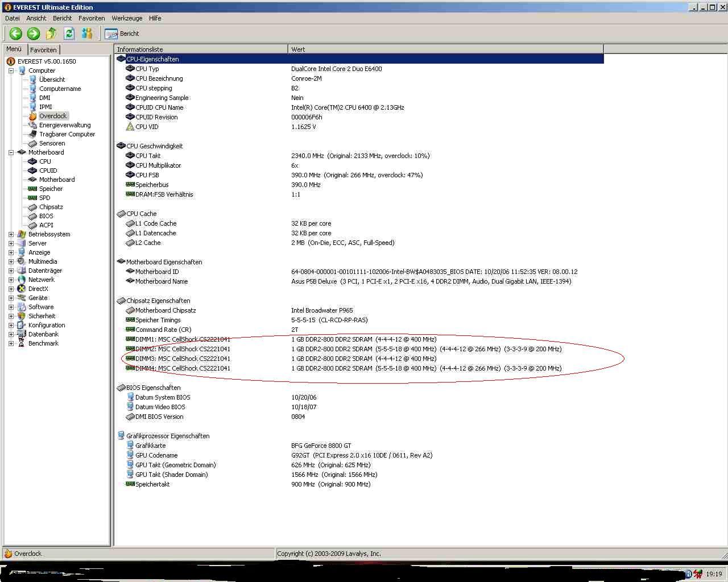Click the Datenbank tree icon
The image size is (728, 582).
[x=22, y=334]
